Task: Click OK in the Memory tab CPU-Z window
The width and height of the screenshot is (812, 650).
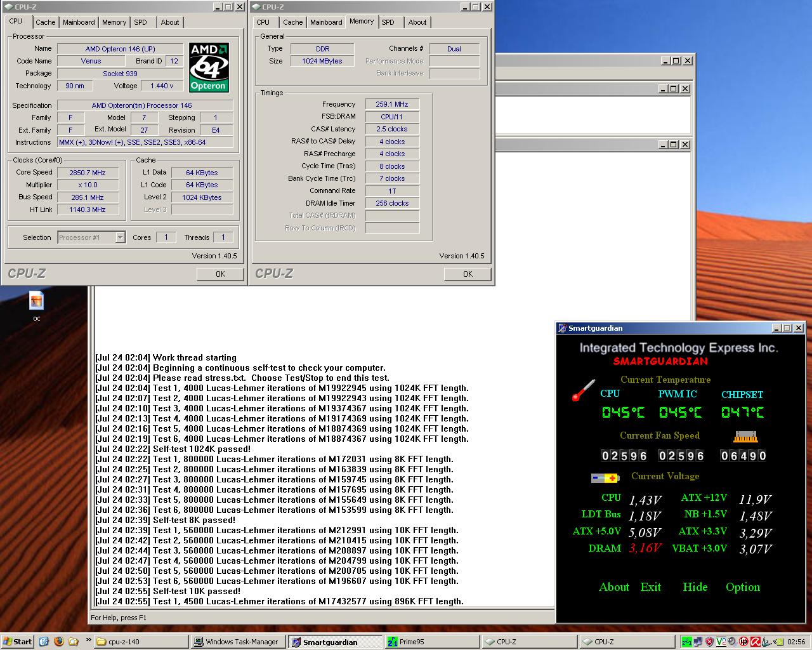Action: click(x=468, y=274)
